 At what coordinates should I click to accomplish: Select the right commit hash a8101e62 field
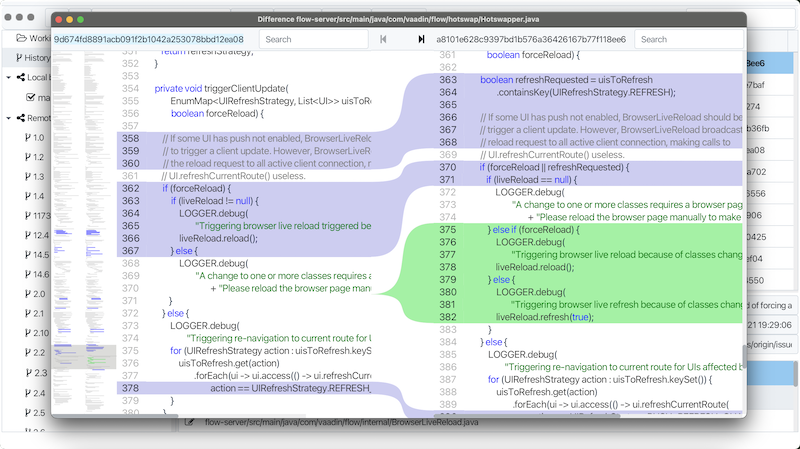point(531,39)
